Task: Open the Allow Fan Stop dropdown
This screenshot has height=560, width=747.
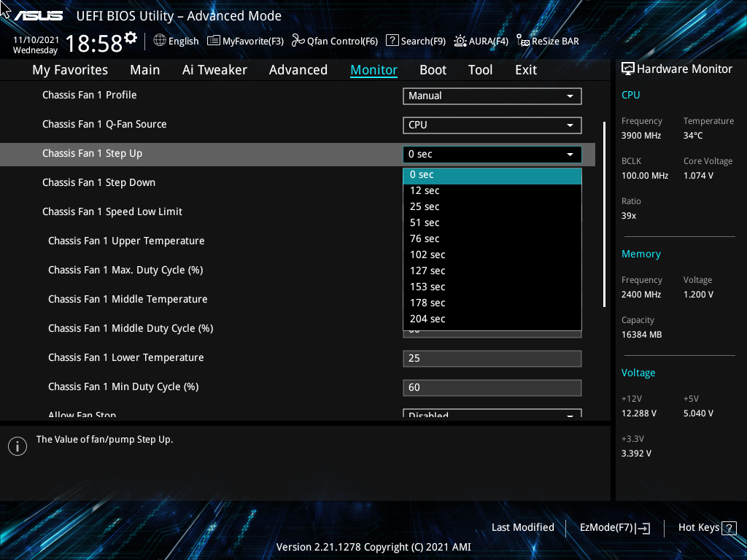Action: click(492, 413)
